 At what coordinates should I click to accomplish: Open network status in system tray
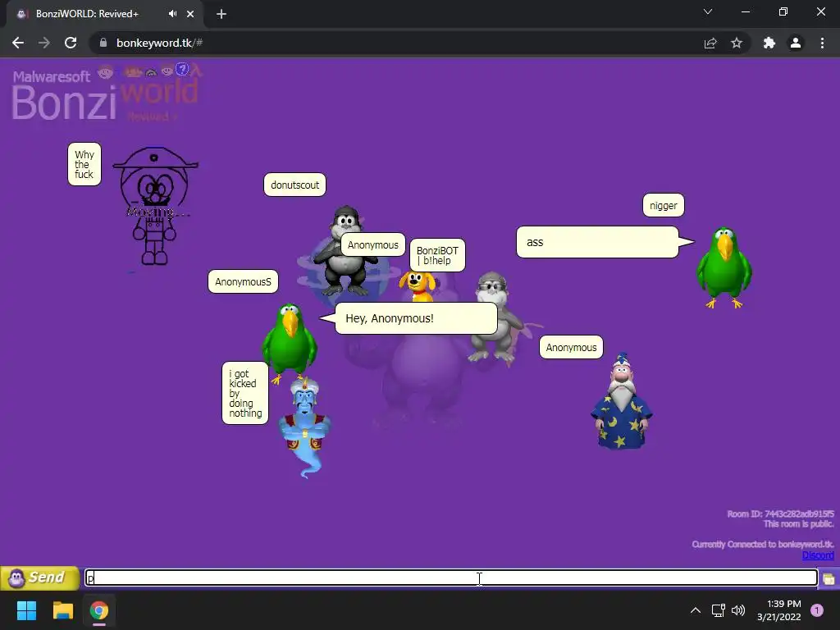click(x=718, y=610)
